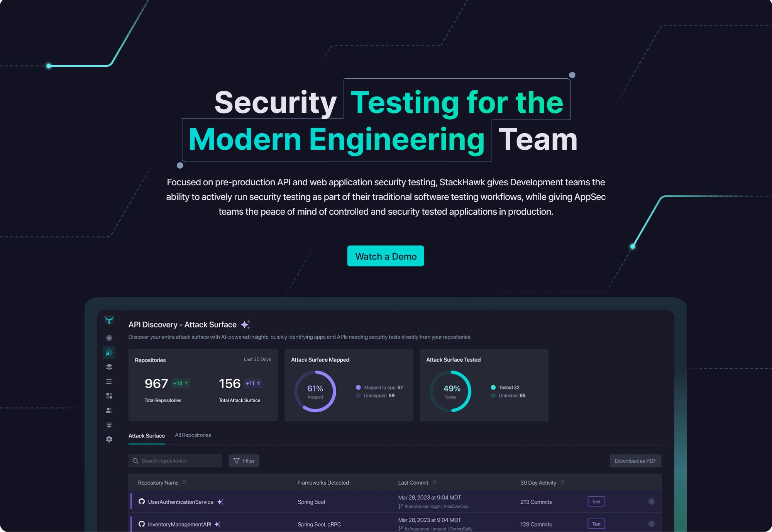Open the grid squares sidebar icon
Screen dimensions: 772x532
(109, 396)
